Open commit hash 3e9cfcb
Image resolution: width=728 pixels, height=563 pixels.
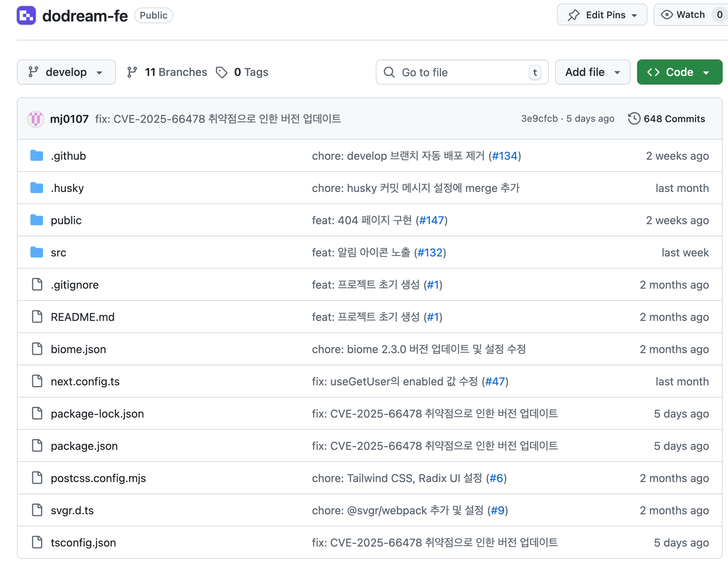tap(539, 119)
